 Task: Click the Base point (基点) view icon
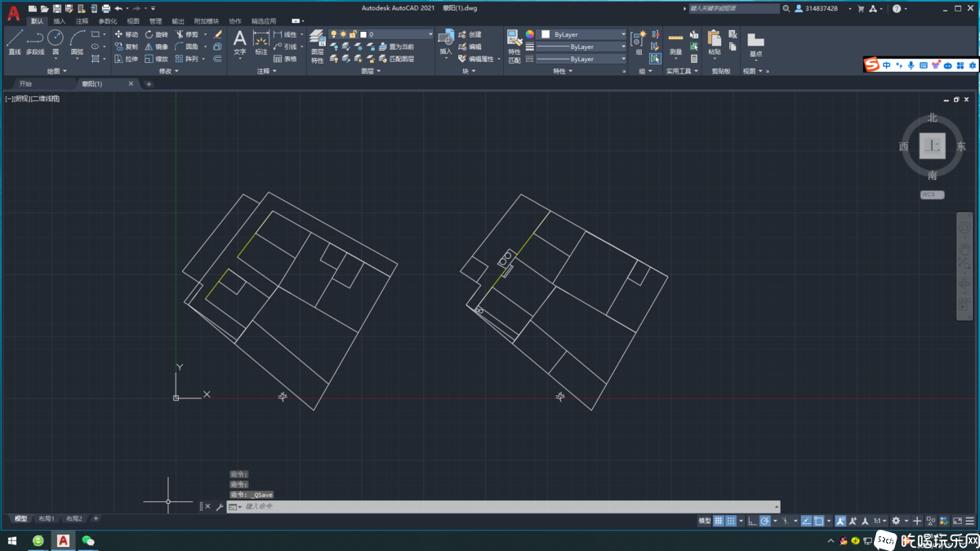click(x=755, y=44)
